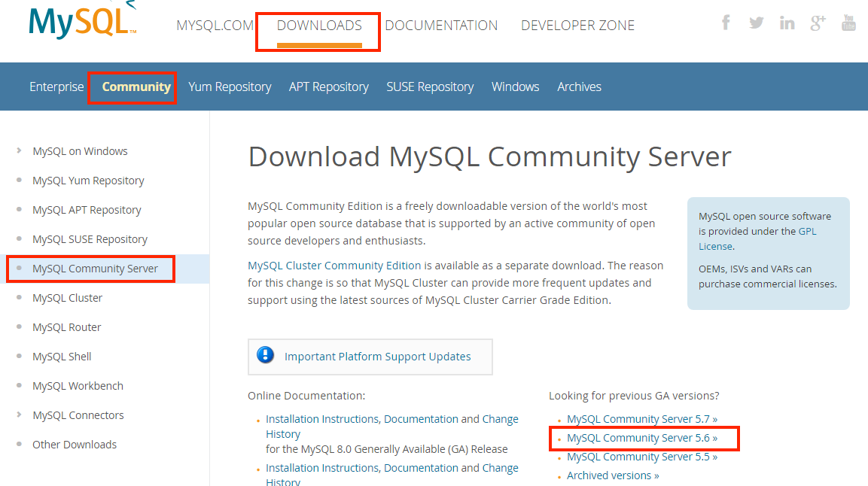Open the DOCUMENTATION top navigation tab
The height and width of the screenshot is (486, 868).
click(441, 26)
